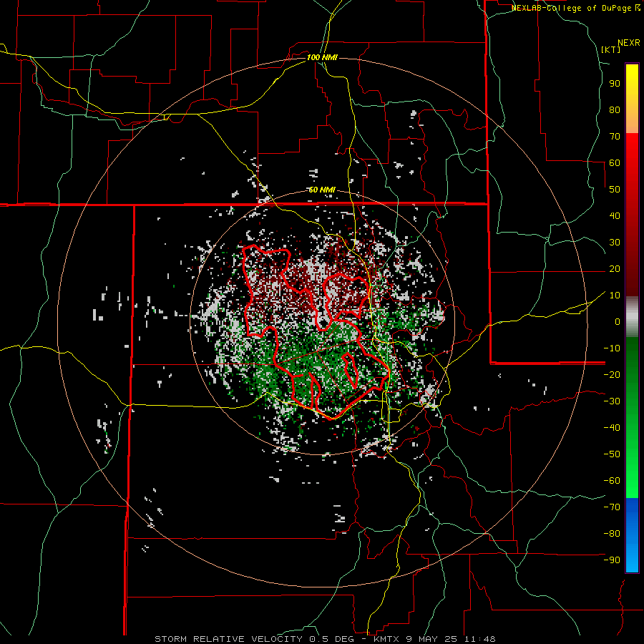Viewport: 644px width, 644px height.
Task: Click the -70 value on the velocity scale
Action: click(612, 507)
